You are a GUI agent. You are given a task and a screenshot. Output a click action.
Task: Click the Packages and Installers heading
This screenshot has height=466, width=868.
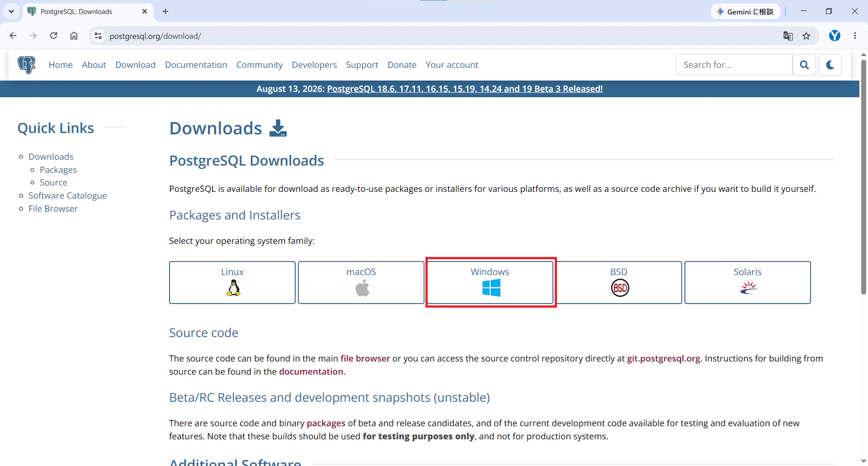click(235, 215)
